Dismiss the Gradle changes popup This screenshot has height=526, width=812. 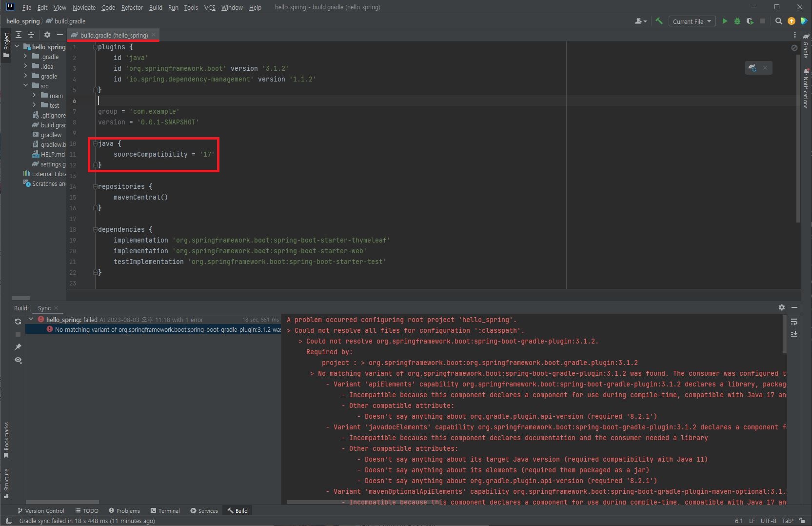click(x=765, y=68)
